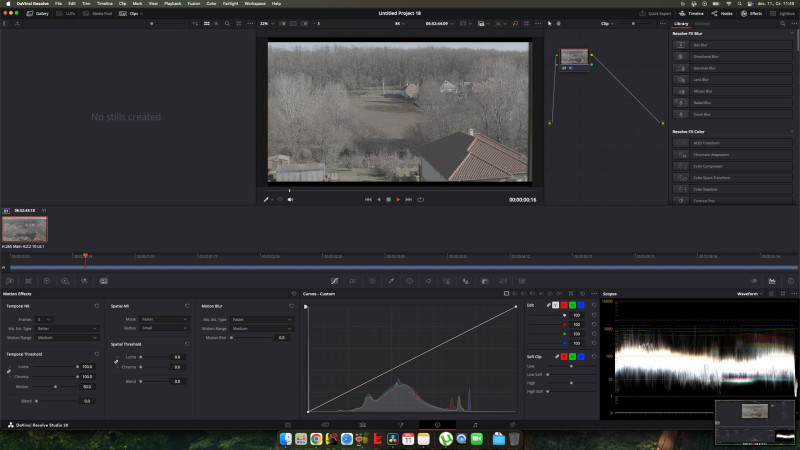Open the Edit page at bottom
Image resolution: width=800 pixels, height=450 pixels.
pos(363,424)
